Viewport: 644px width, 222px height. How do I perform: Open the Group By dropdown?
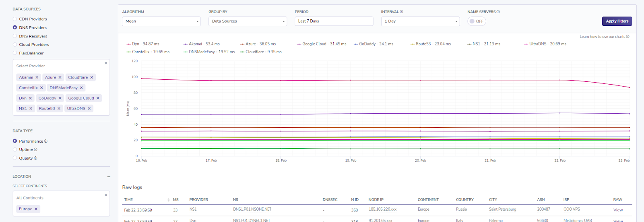click(x=248, y=21)
